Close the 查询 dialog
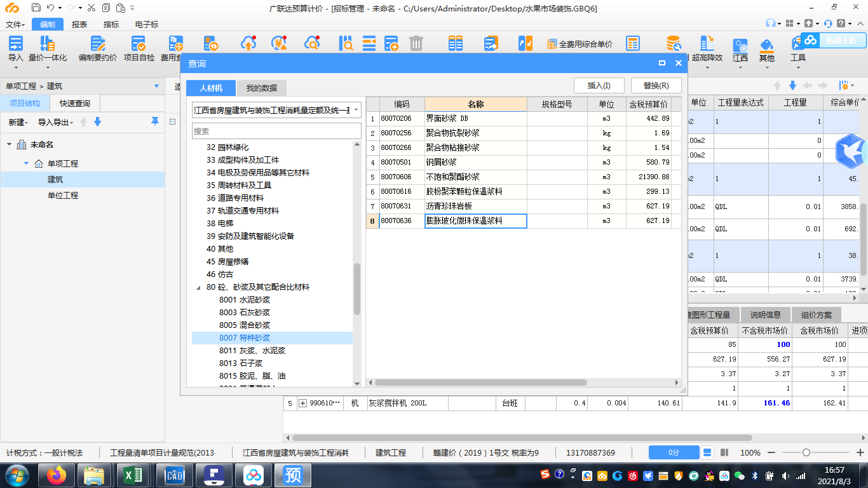This screenshot has width=868, height=488. tap(679, 63)
